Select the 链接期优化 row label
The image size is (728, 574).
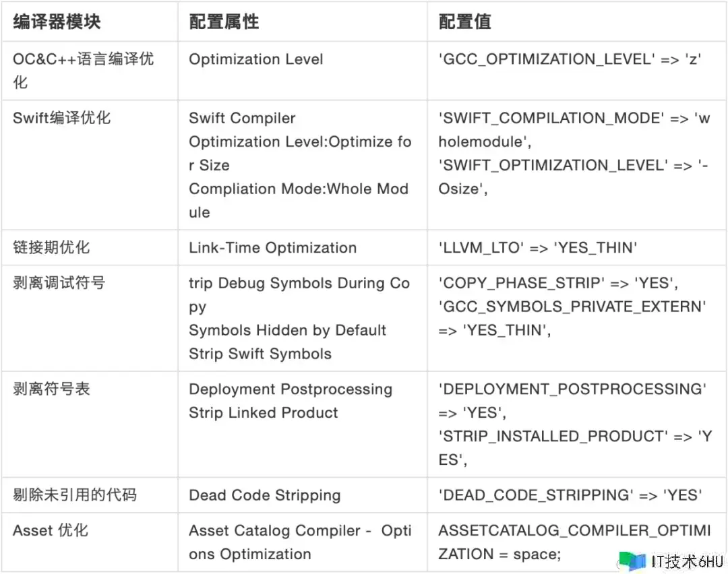pyautogui.click(x=51, y=247)
